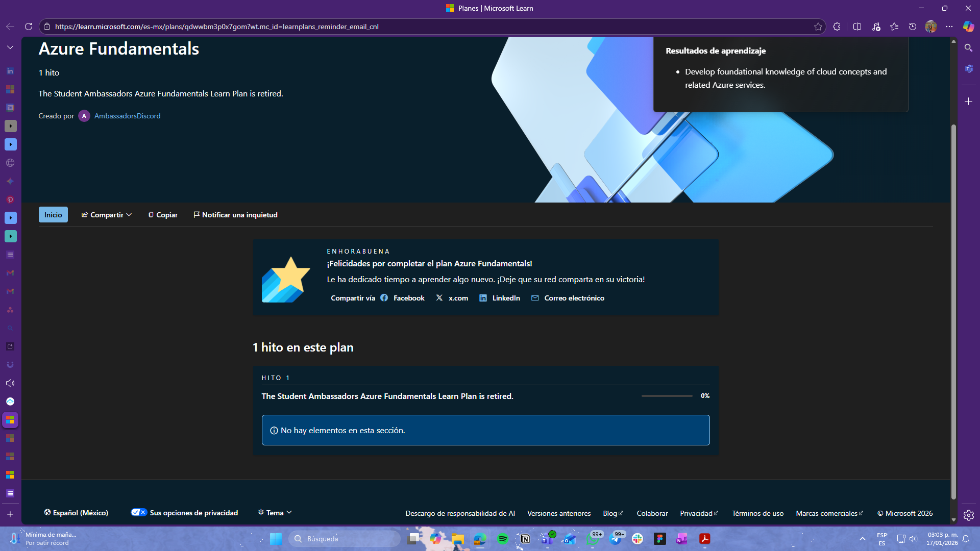The height and width of the screenshot is (551, 980).
Task: Open the Tema theme dropdown
Action: click(275, 513)
